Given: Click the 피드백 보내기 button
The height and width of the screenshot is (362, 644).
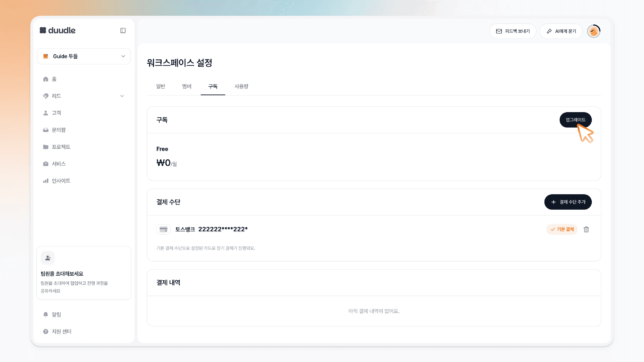Looking at the screenshot, I should click(513, 31).
